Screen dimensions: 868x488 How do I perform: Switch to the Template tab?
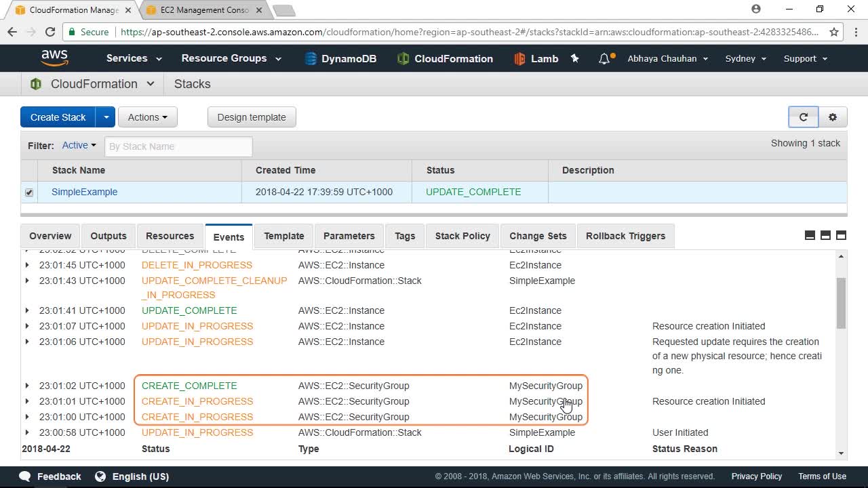[284, 236]
